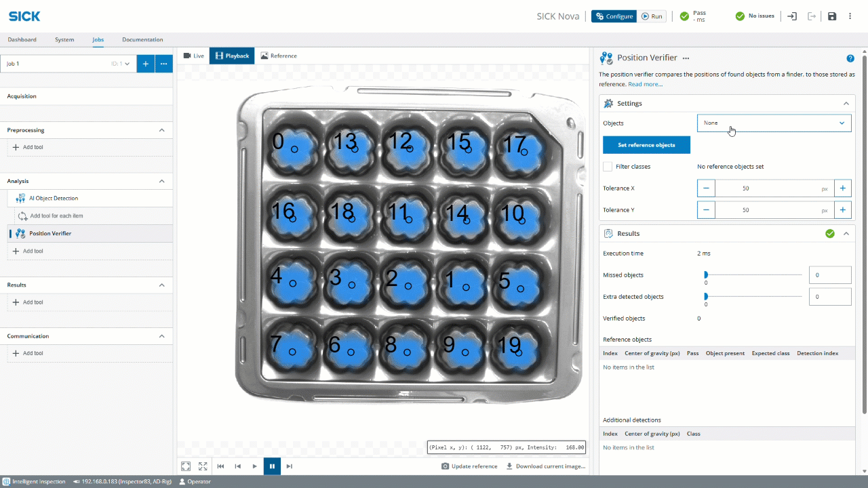Click the Missed objects slider handle
868x488 pixels.
(x=706, y=275)
